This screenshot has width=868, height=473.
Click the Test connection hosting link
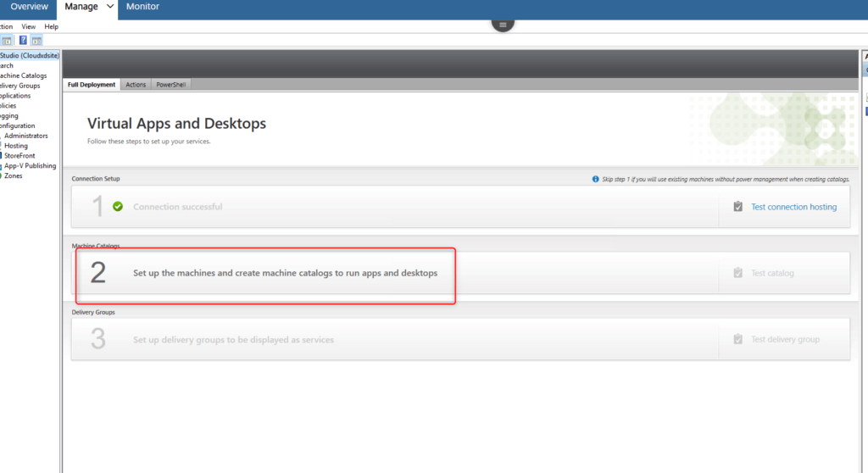[x=793, y=207]
